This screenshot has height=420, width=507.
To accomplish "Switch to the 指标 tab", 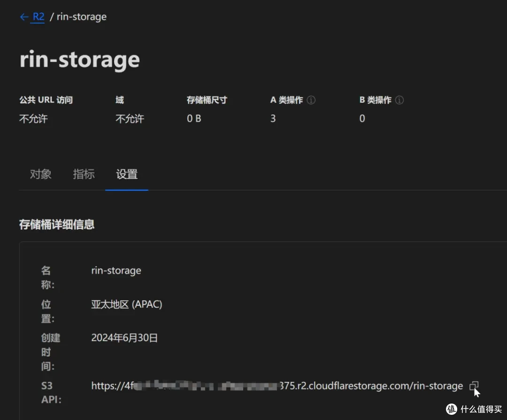I will pyautogui.click(x=84, y=174).
